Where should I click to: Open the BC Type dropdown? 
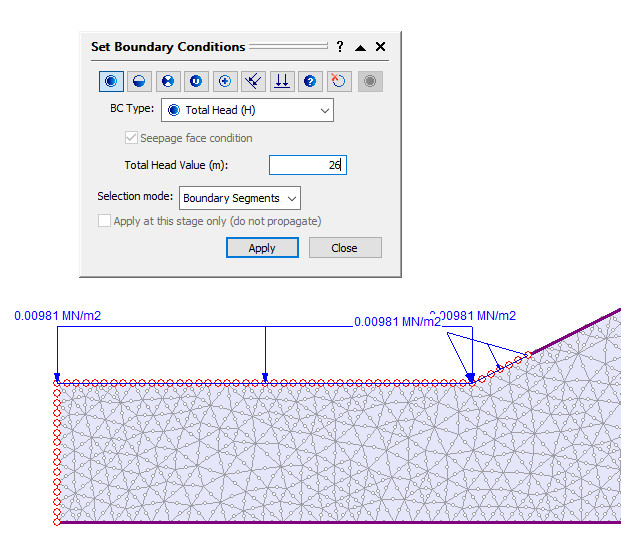[247, 110]
